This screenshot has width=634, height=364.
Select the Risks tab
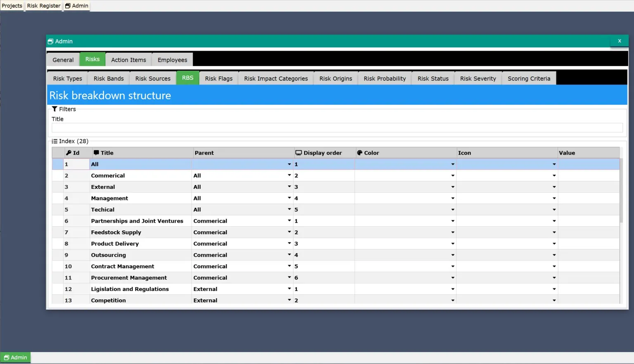[x=92, y=59]
